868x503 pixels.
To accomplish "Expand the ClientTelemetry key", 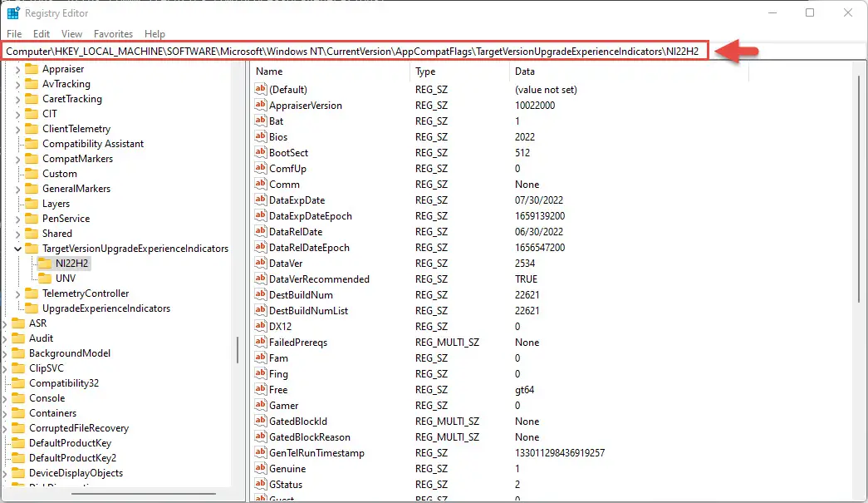I will pos(17,129).
